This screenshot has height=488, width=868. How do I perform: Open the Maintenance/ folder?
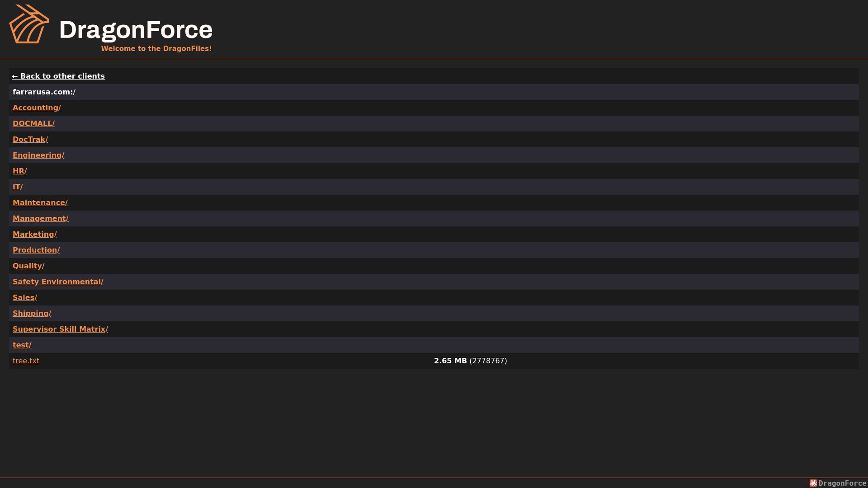pos(40,202)
